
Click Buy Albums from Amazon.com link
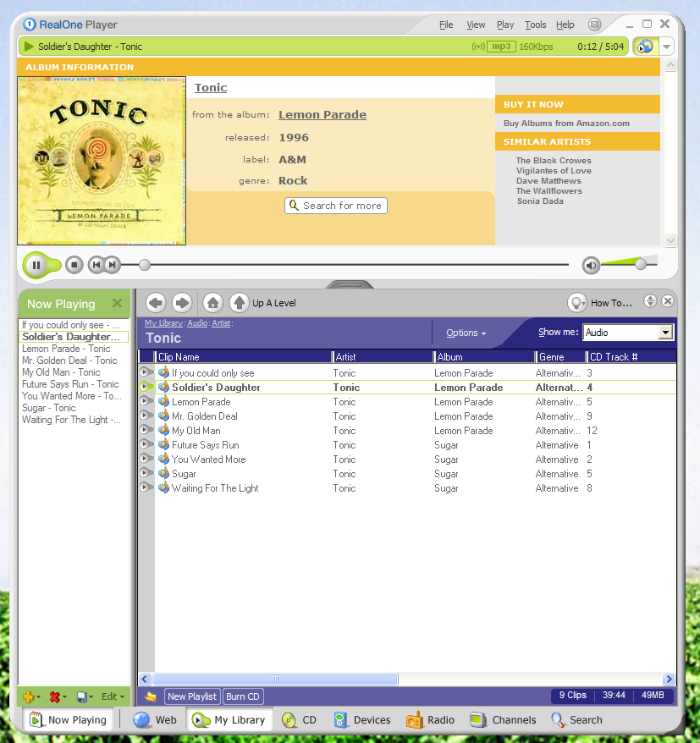[566, 124]
